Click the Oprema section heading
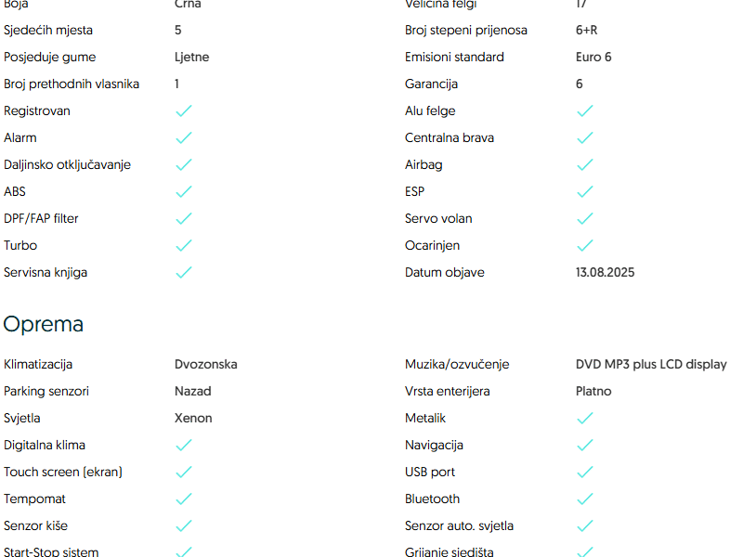This screenshot has width=756, height=557. pos(44,324)
